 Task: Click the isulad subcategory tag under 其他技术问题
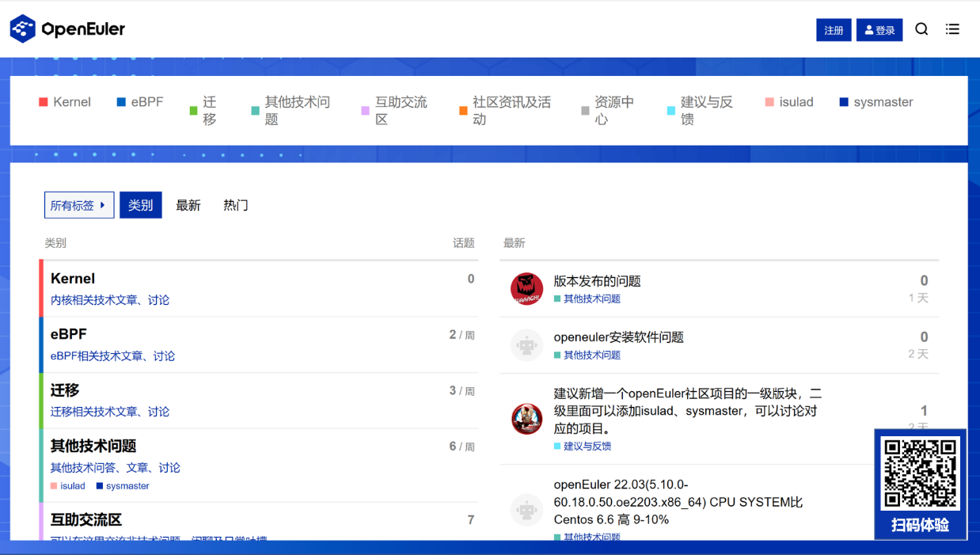[72, 486]
